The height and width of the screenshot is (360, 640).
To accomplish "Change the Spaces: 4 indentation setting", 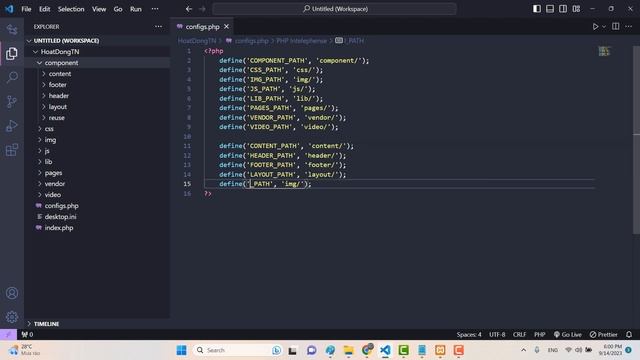I will point(469,334).
